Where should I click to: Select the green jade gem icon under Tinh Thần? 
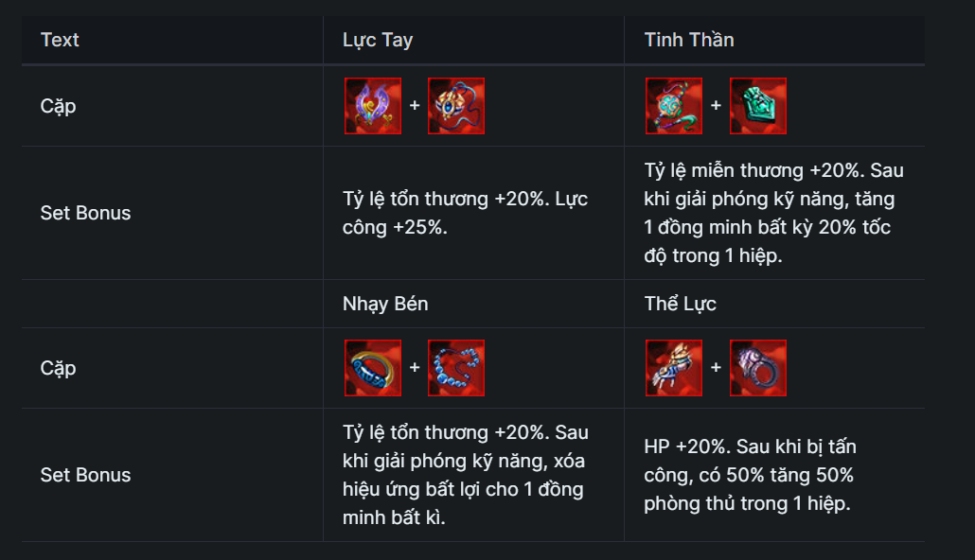pos(758,106)
